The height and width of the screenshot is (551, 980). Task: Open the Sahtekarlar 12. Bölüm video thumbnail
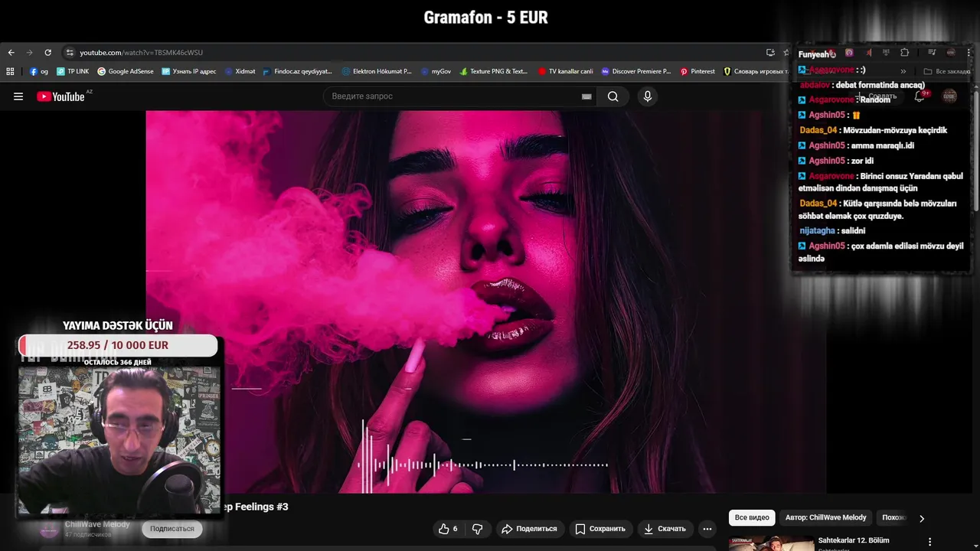pos(771,543)
